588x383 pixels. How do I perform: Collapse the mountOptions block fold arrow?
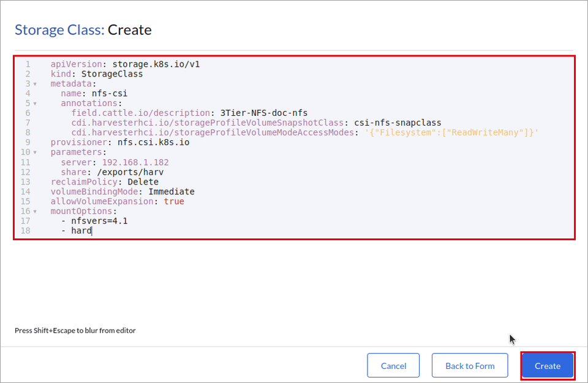pyautogui.click(x=35, y=211)
